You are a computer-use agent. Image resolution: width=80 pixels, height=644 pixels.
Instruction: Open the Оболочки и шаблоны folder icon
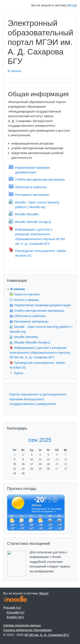point(11,186)
